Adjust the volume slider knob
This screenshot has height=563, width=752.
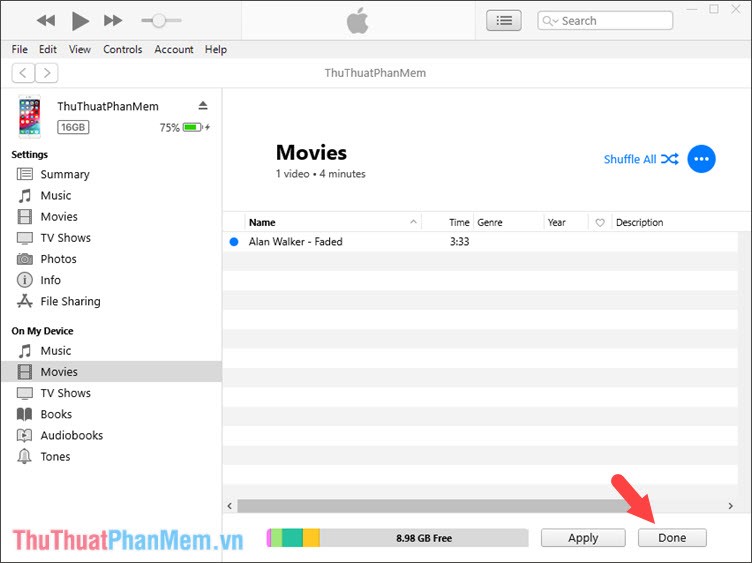[159, 21]
